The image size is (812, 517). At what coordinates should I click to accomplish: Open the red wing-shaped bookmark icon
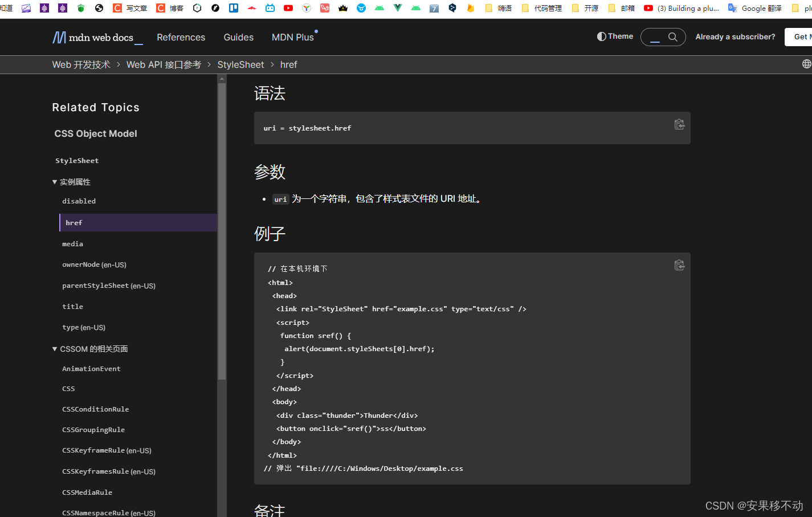pos(252,8)
